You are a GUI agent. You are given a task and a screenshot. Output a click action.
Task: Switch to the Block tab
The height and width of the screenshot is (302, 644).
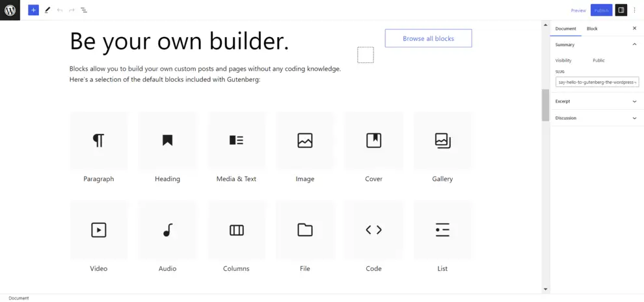click(592, 29)
